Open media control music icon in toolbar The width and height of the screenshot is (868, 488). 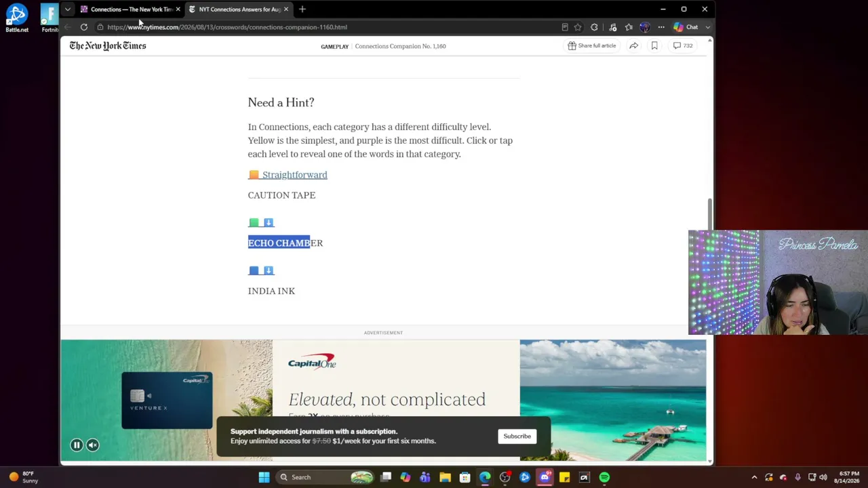pos(612,27)
